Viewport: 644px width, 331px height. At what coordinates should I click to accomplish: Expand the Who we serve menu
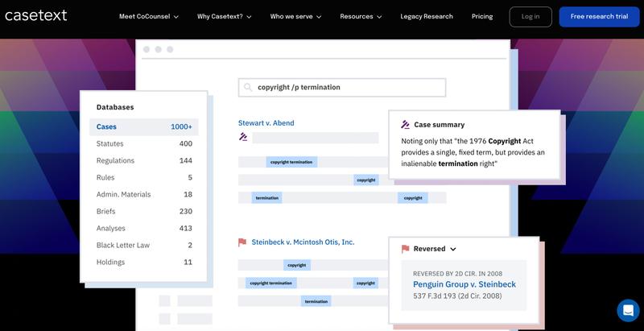(295, 17)
